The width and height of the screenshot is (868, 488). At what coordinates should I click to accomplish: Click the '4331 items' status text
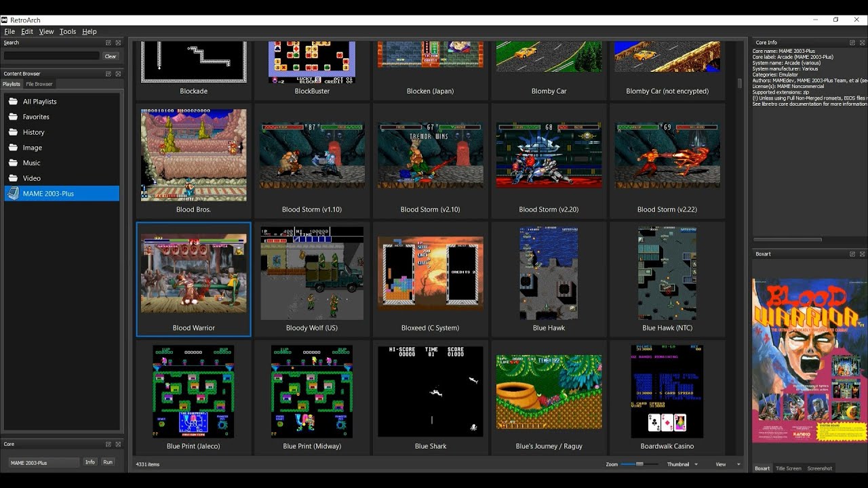coord(148,464)
